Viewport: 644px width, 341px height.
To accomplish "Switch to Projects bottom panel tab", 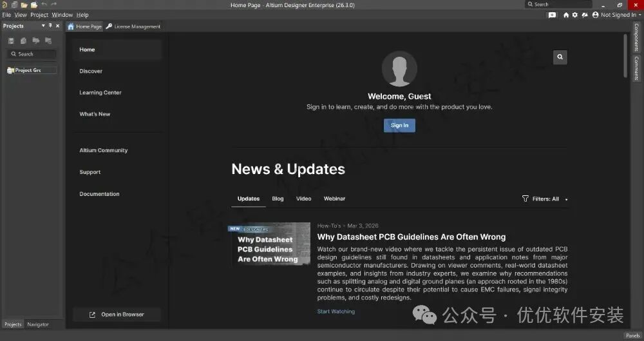I will [13, 324].
